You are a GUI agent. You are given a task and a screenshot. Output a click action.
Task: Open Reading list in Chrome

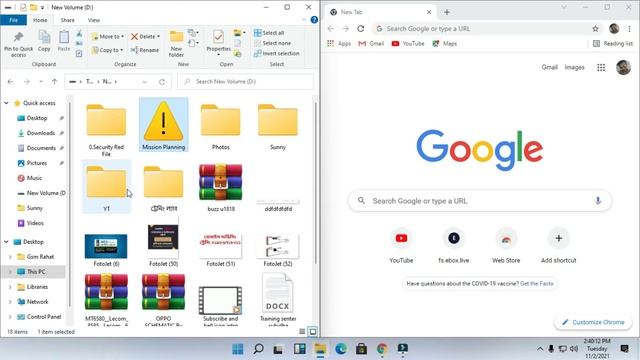[x=613, y=43]
